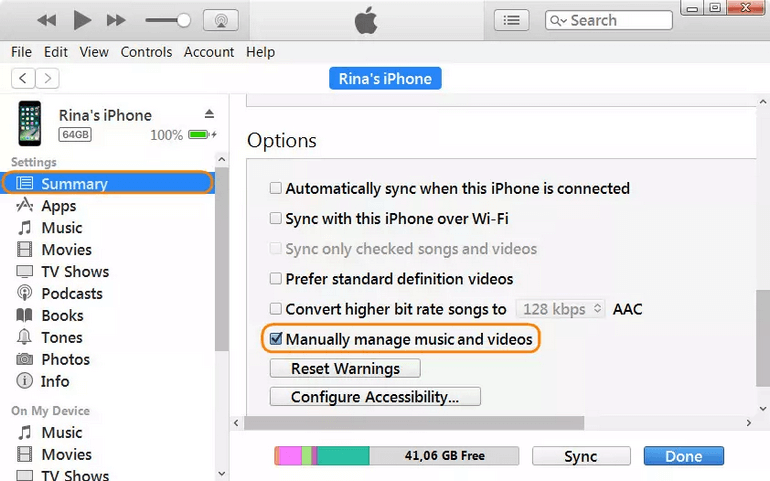Open the View menu
Screen dimensions: 770x481
coord(94,52)
